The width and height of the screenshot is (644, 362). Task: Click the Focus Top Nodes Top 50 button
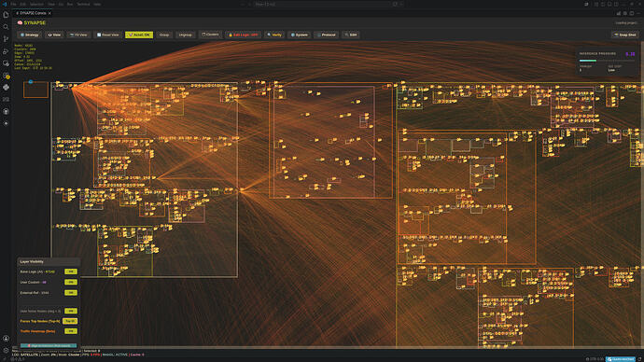point(70,321)
